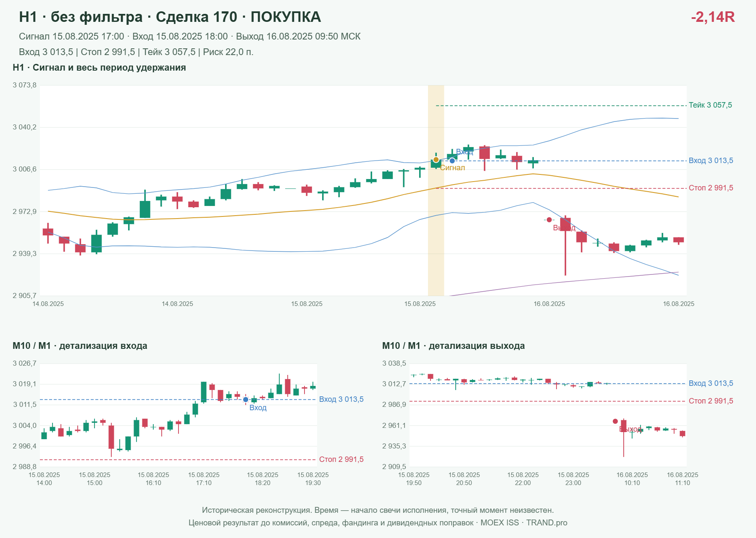Click the 'Сигнал' label beside the orange marker
Screen dimensions: 756x538
452,168
